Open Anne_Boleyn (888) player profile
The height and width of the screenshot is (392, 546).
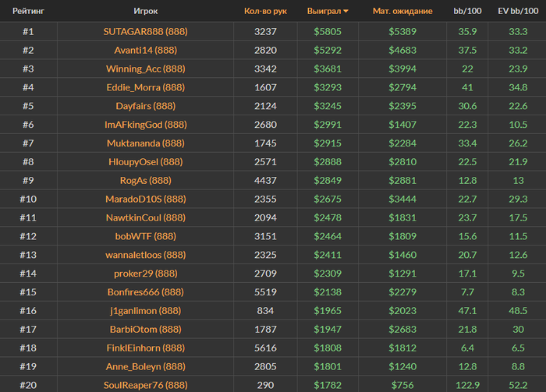pyautogui.click(x=145, y=366)
